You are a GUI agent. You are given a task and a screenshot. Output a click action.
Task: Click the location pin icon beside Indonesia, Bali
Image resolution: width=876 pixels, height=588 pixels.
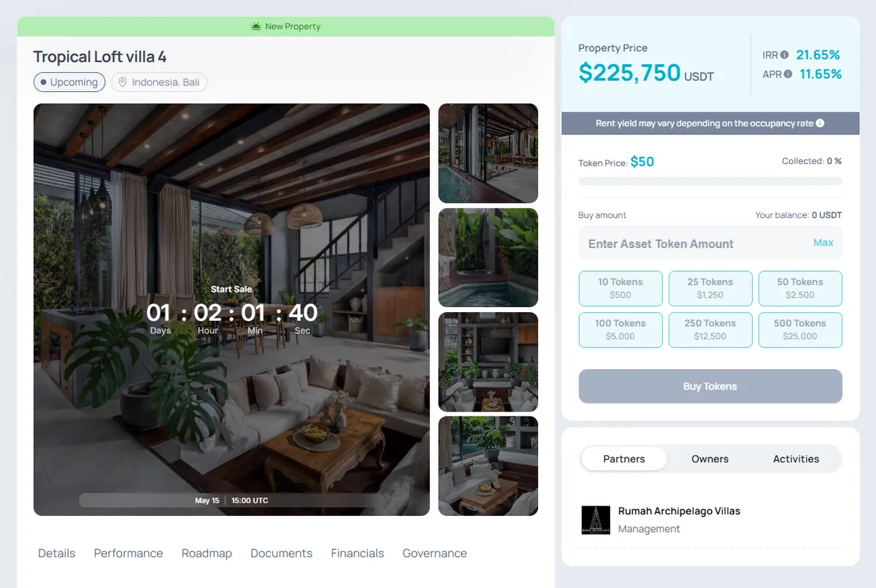(123, 82)
